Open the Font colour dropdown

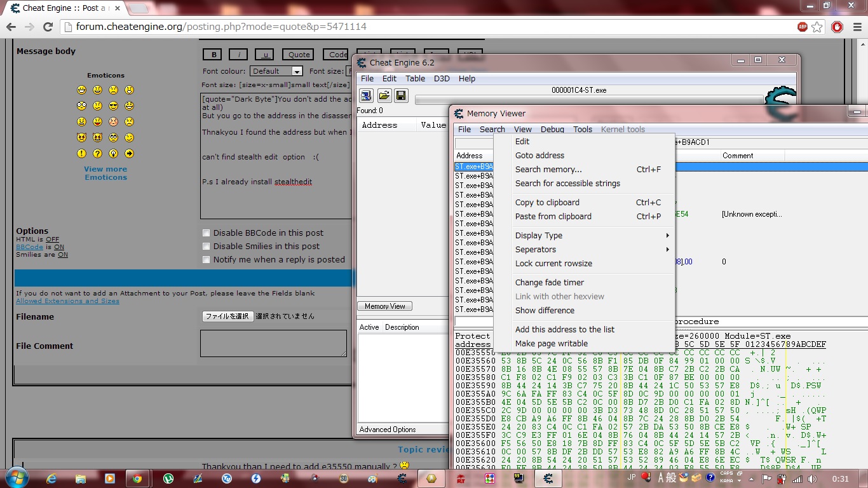276,71
